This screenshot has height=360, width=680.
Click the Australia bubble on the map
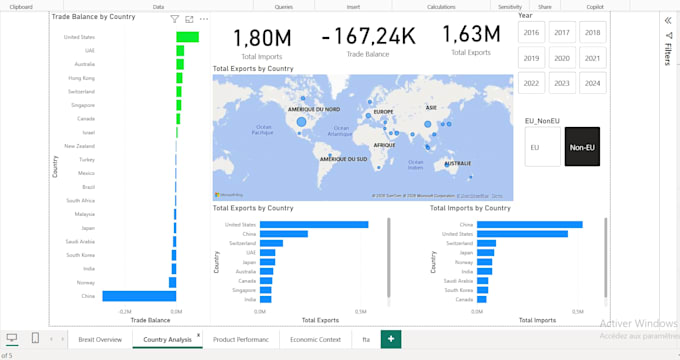point(447,165)
